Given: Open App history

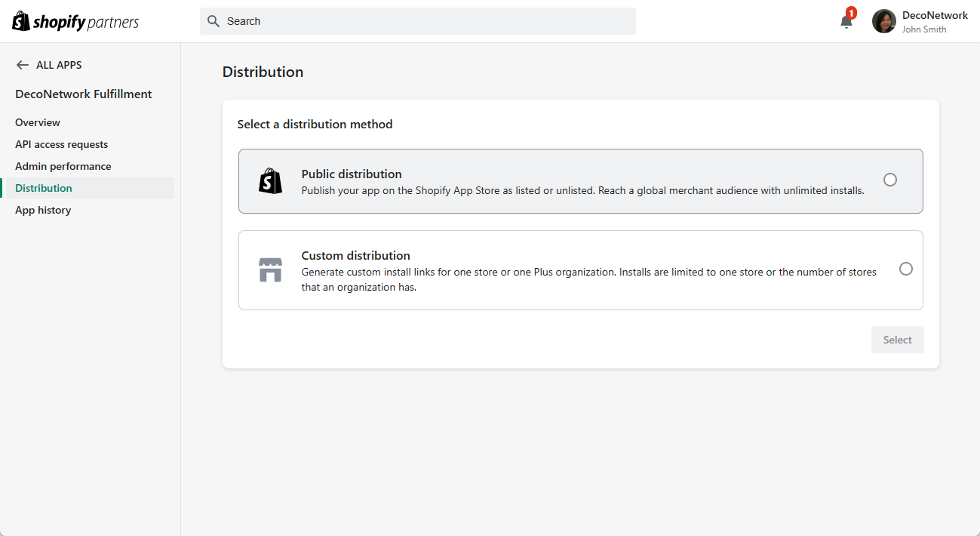Looking at the screenshot, I should click(x=43, y=210).
